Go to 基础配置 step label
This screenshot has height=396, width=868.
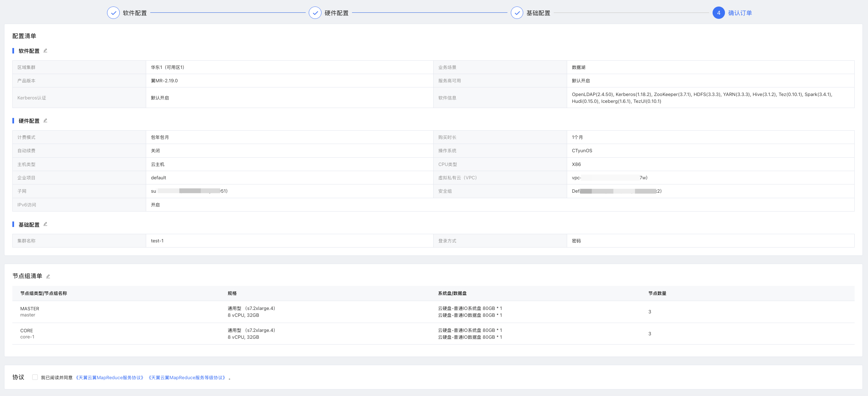pyautogui.click(x=538, y=13)
